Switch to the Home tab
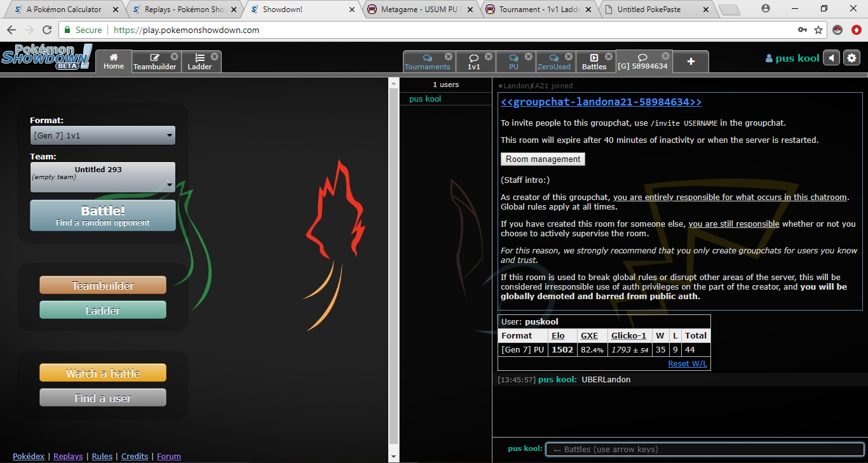 (114, 62)
